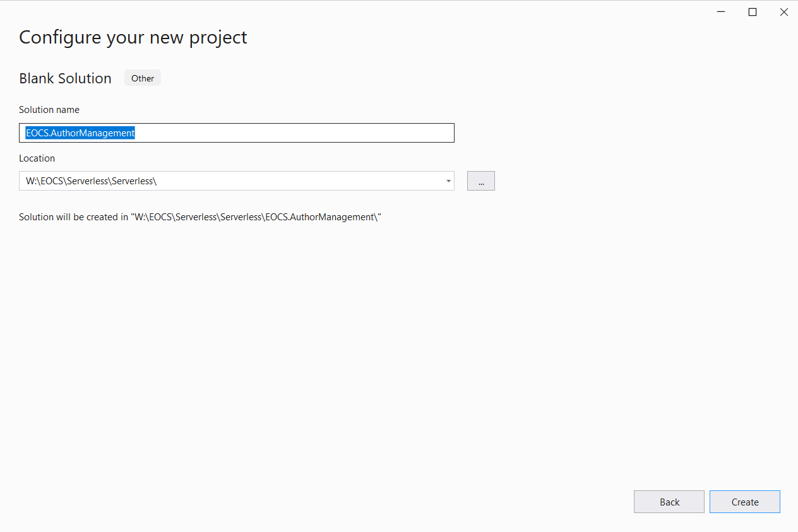Click the Back button
This screenshot has height=532, width=798.
[x=669, y=501]
